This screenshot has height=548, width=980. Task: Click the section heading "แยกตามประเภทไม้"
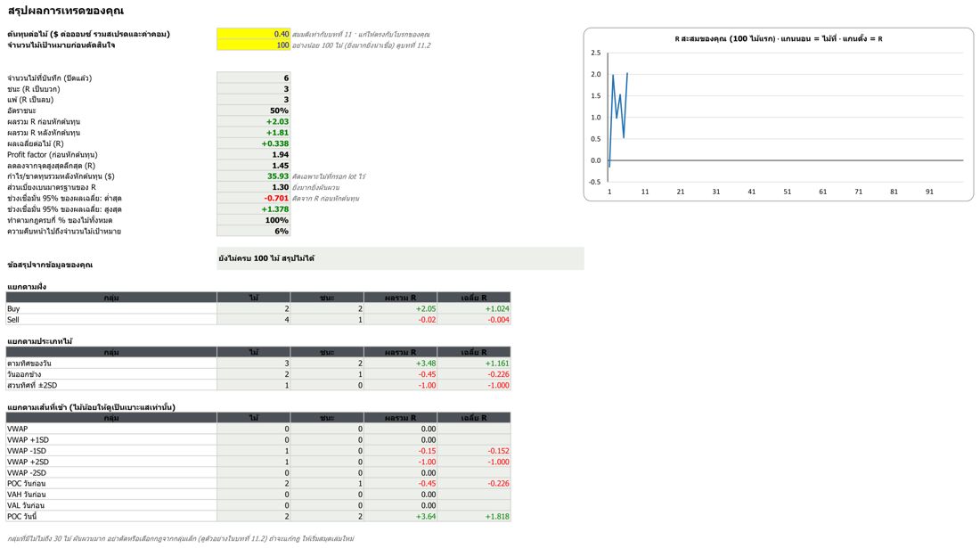pyautogui.click(x=40, y=341)
